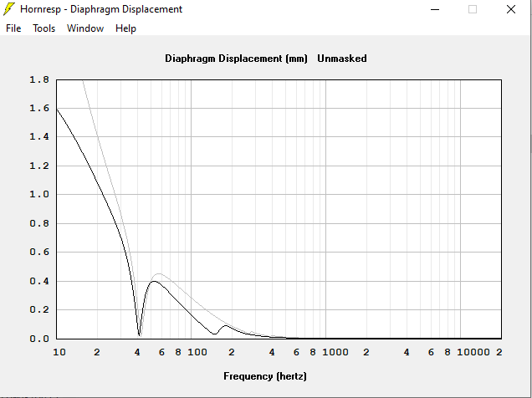Click the 0.0 value on vertical axis
Viewport: 532px width, 398px height.
coord(39,339)
